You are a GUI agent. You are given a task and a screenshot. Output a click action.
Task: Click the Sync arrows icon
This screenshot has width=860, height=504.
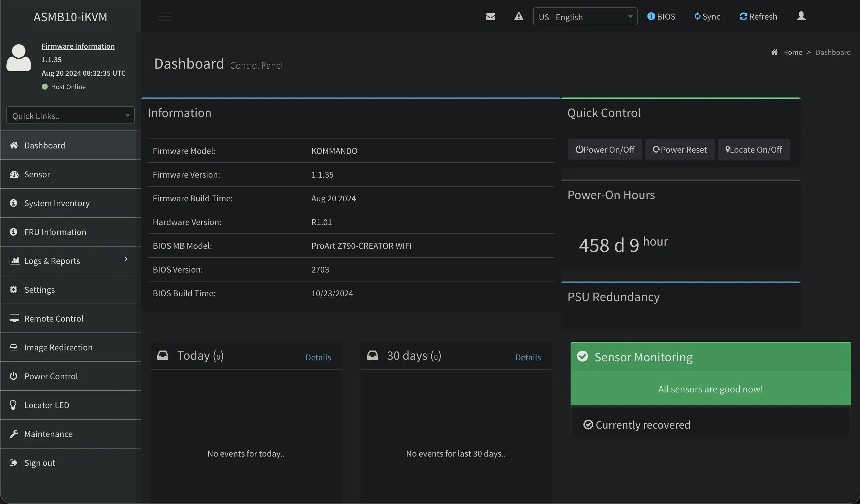(x=698, y=16)
